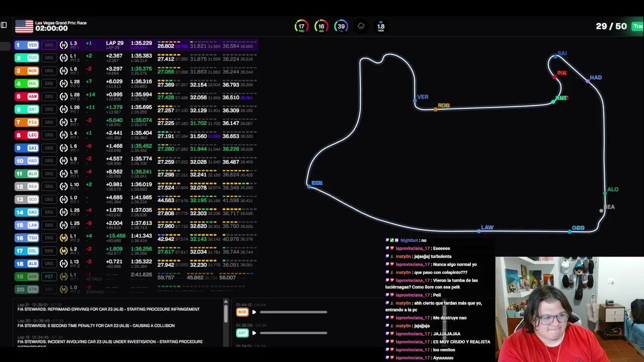Click the hard tyre icon in GAS row

click(63, 212)
